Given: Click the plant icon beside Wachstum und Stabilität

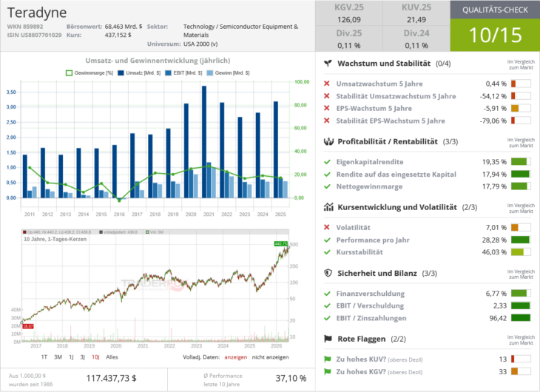Looking at the screenshot, I should [328, 64].
